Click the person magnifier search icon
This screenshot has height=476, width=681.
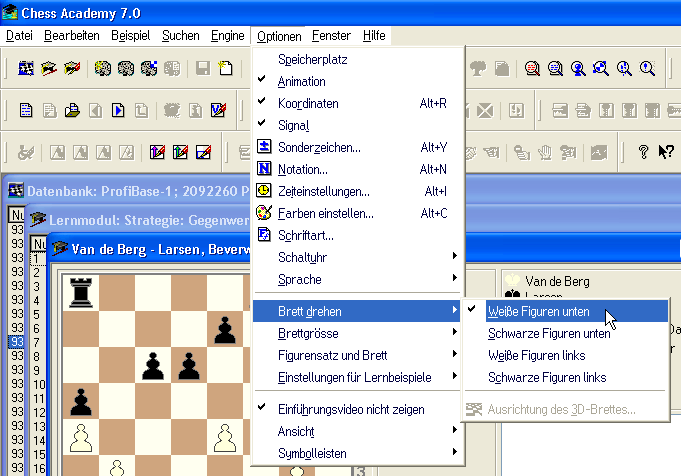578,68
